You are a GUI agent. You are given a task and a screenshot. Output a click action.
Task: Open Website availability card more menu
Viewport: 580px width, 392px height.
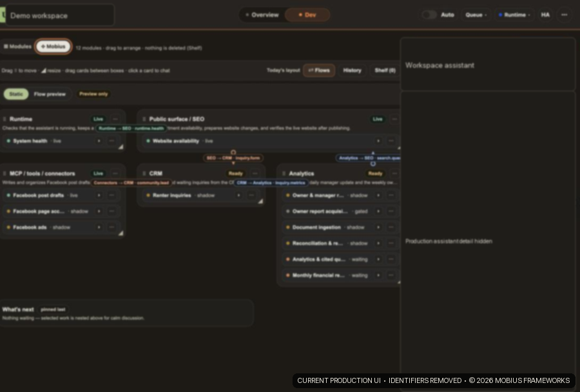tap(391, 141)
